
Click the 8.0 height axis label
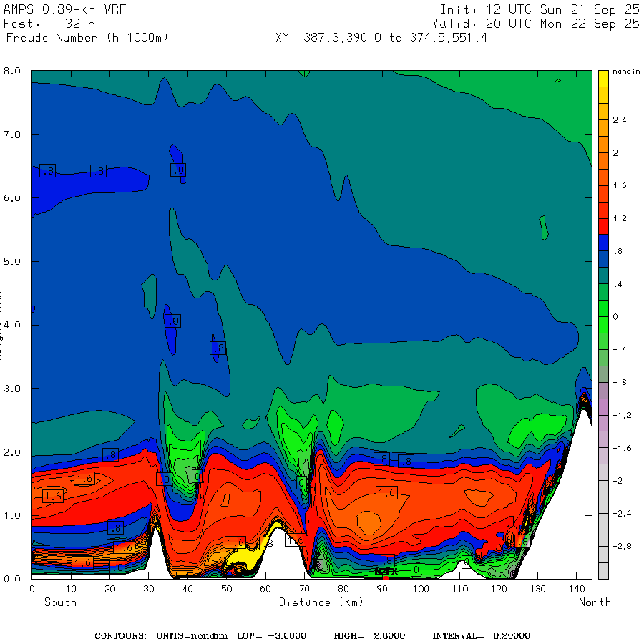[x=12, y=71]
